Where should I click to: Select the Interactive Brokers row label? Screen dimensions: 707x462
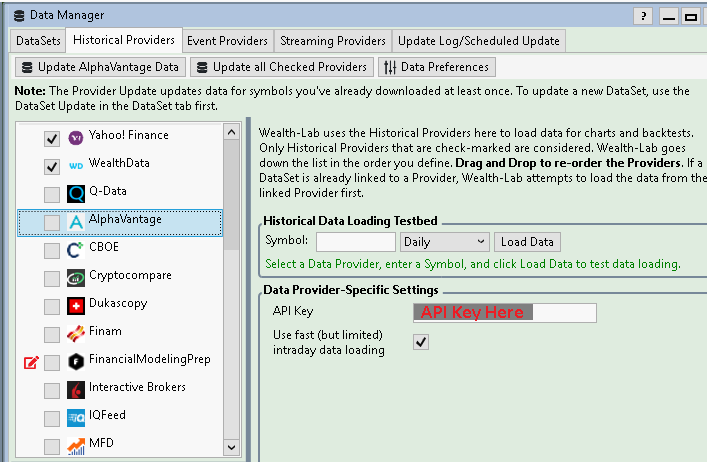pyautogui.click(x=137, y=387)
